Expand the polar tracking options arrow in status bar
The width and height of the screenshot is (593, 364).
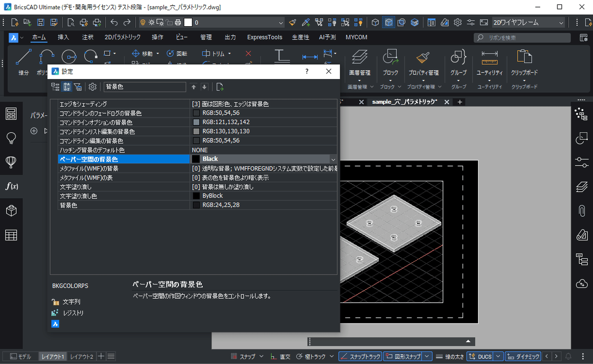(332, 356)
